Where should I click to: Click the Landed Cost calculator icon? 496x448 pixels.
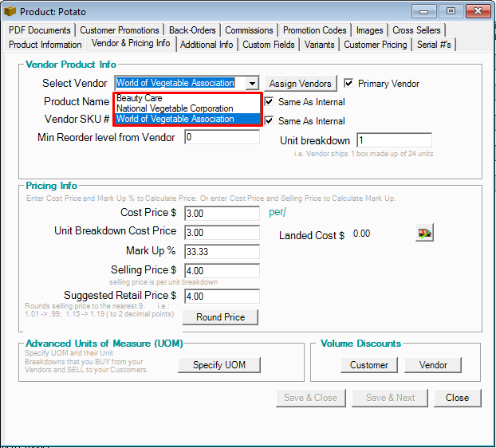pyautogui.click(x=425, y=234)
